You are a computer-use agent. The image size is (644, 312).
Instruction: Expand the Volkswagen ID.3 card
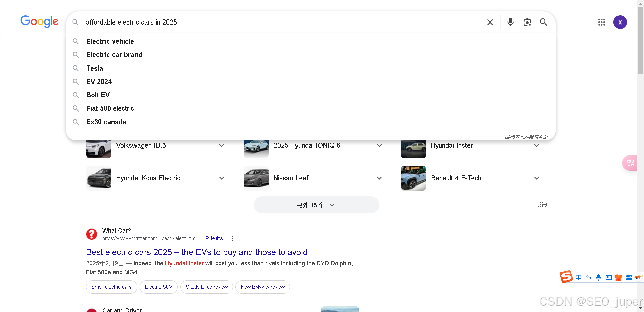(x=222, y=145)
